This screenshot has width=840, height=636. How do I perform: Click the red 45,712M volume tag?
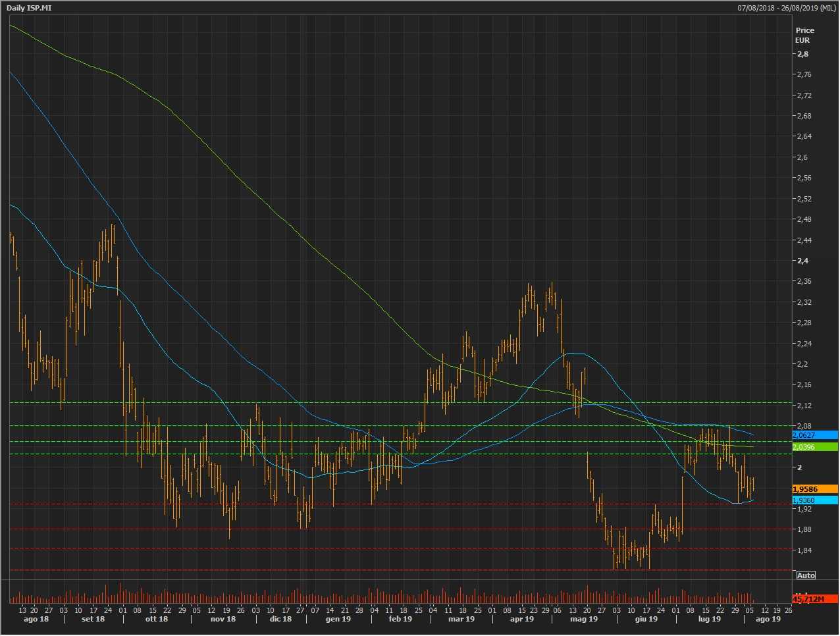coord(814,599)
